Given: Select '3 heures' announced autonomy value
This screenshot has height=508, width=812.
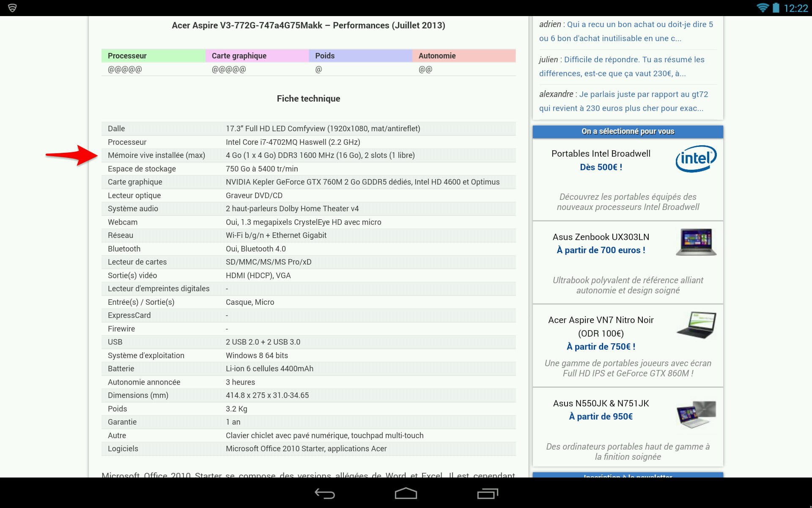Looking at the screenshot, I should click(240, 382).
